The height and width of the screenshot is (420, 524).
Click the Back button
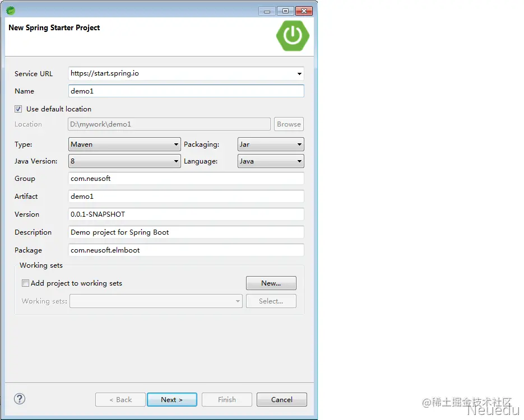point(120,400)
